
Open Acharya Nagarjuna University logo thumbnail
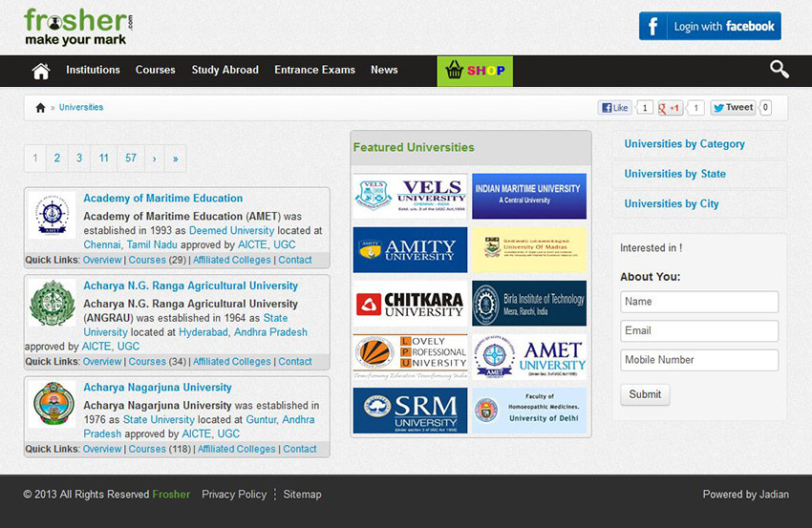[x=52, y=404]
